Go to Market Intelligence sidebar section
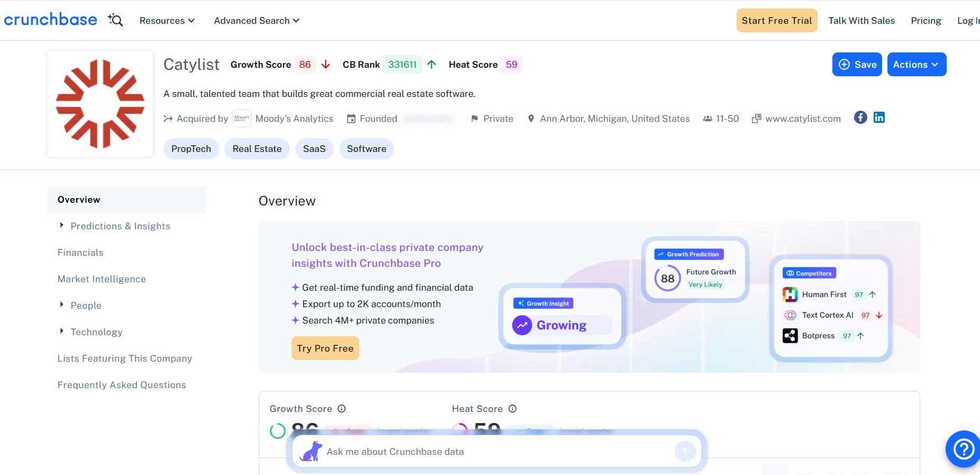The height and width of the screenshot is (475, 980). coord(102,279)
